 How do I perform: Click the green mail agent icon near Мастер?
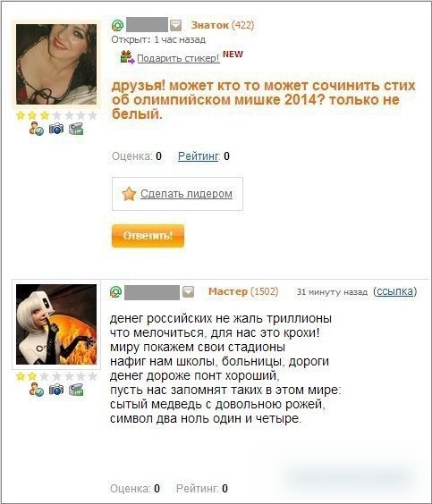[x=115, y=291]
